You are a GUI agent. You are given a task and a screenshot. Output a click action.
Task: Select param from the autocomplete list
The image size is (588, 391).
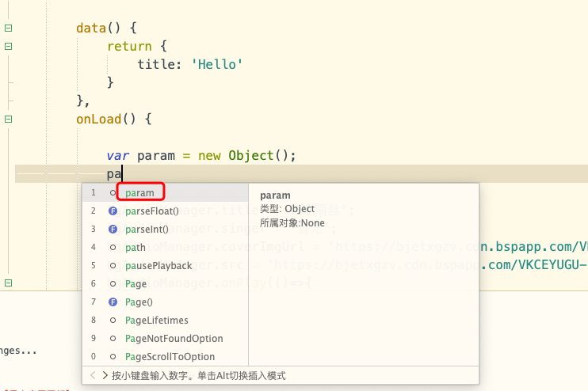(139, 193)
